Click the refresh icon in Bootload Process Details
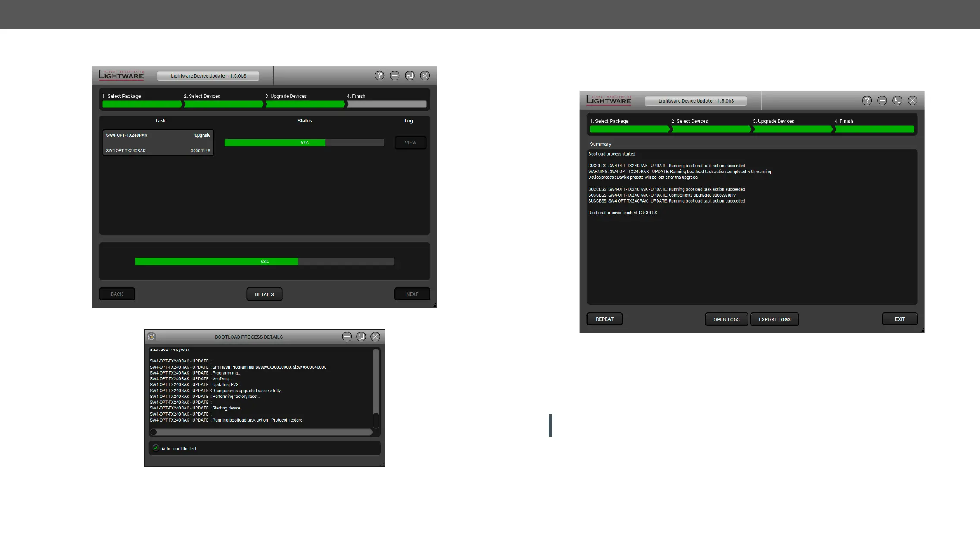The height and width of the screenshot is (550, 980). click(x=151, y=337)
